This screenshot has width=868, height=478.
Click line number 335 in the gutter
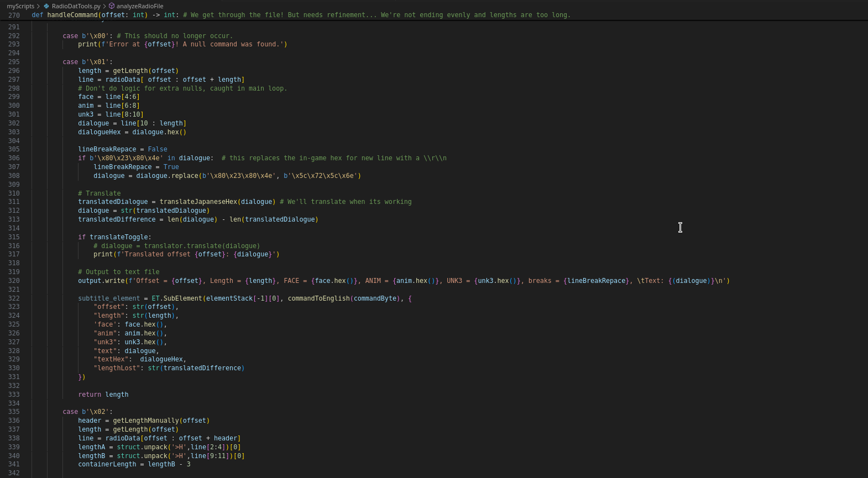coord(14,412)
